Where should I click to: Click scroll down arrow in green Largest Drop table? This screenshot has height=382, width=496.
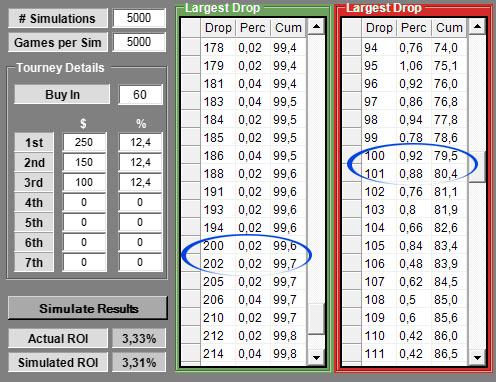[x=316, y=358]
